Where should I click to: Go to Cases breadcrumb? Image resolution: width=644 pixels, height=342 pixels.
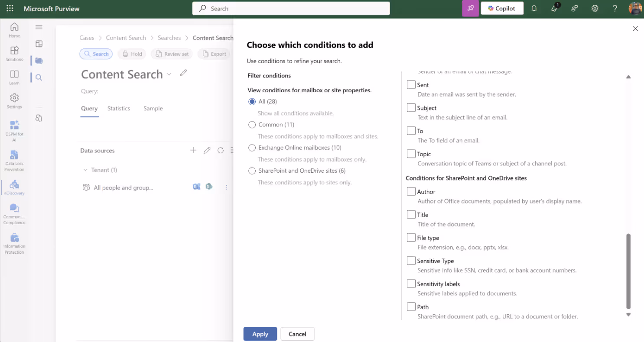pyautogui.click(x=87, y=38)
